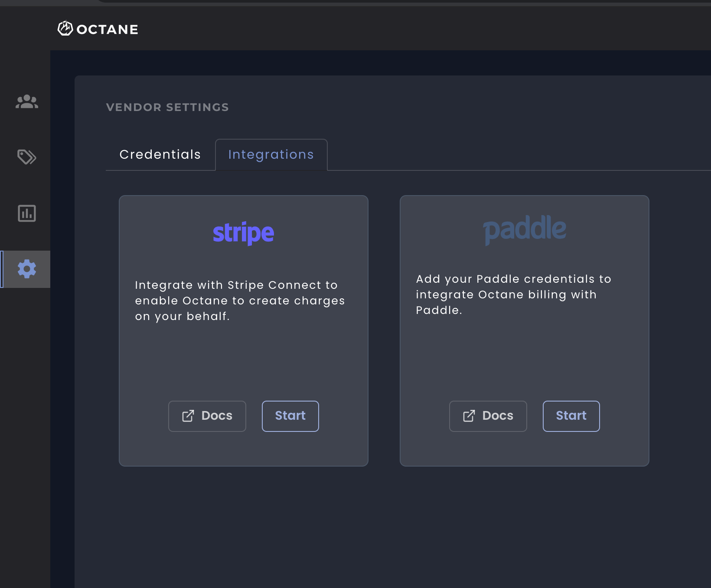Viewport: 711px width, 588px height.
Task: Open the price tags section in sidebar
Action: 27,157
